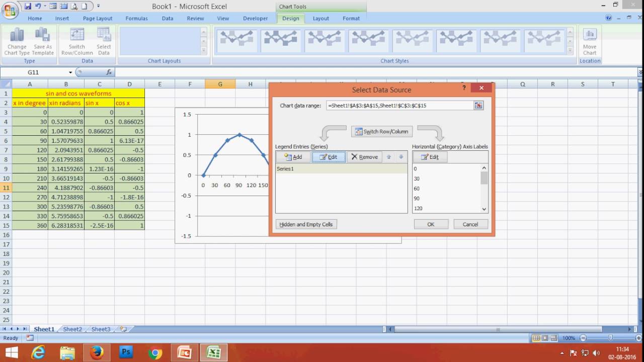Insert a new worksheet tab
The image size is (644, 362).
tap(123, 329)
